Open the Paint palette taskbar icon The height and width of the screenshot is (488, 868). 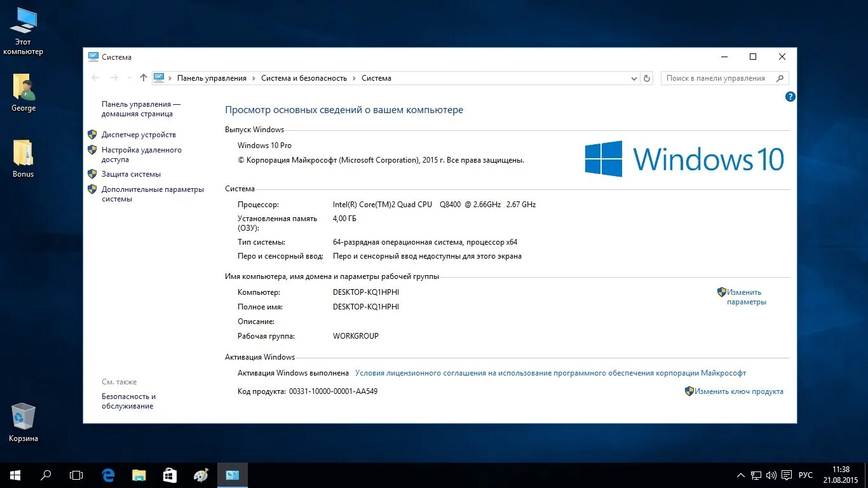(201, 475)
